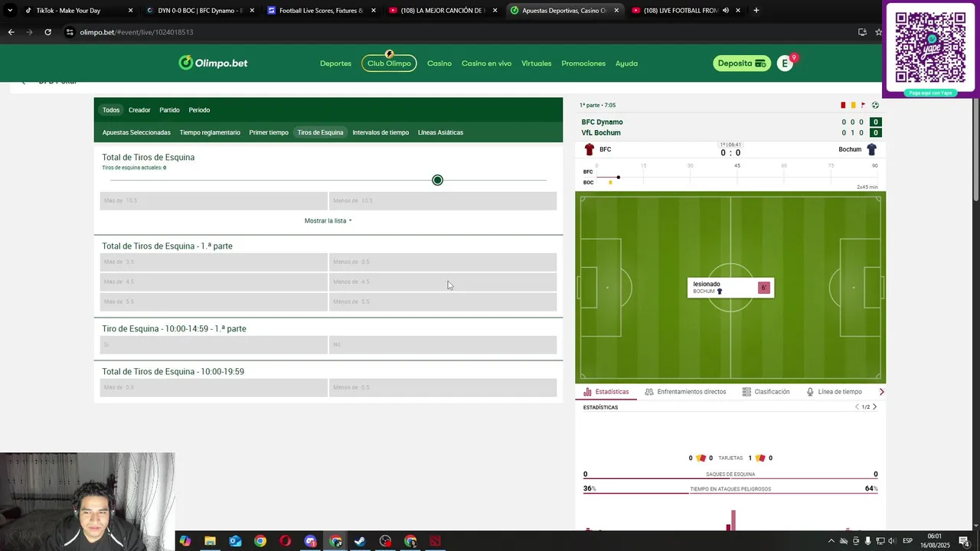Select the Creador filter tab
This screenshot has width=980, height=551.
[139, 110]
